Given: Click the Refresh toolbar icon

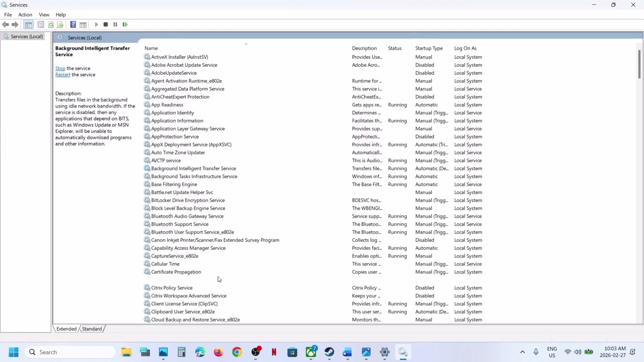Looking at the screenshot, I should [51, 24].
